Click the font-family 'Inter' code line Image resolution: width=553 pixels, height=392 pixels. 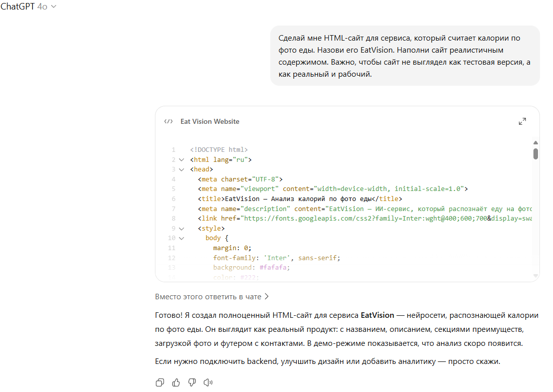[x=277, y=258]
